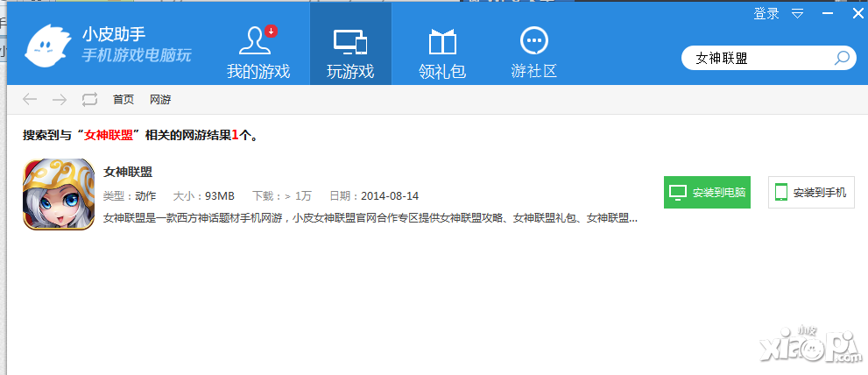
Task: Open the 我的游戏 tab
Action: pos(258,53)
